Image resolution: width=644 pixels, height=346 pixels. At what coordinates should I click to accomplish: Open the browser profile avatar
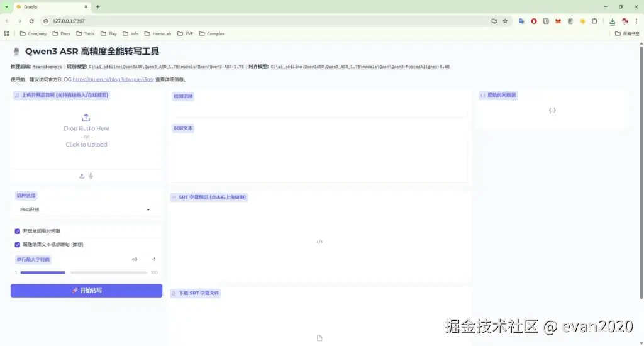pyautogui.click(x=625, y=21)
